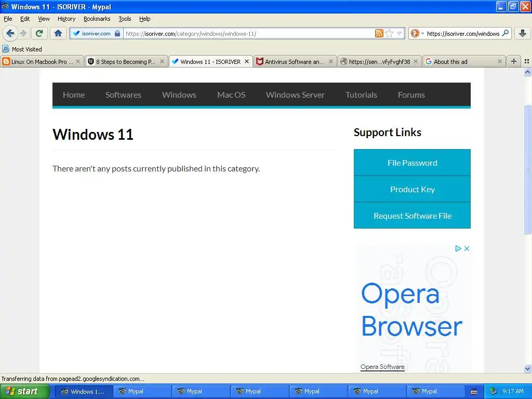Click the AdChoices triangle icon on the ad
The height and width of the screenshot is (399, 532).
pyautogui.click(x=458, y=248)
